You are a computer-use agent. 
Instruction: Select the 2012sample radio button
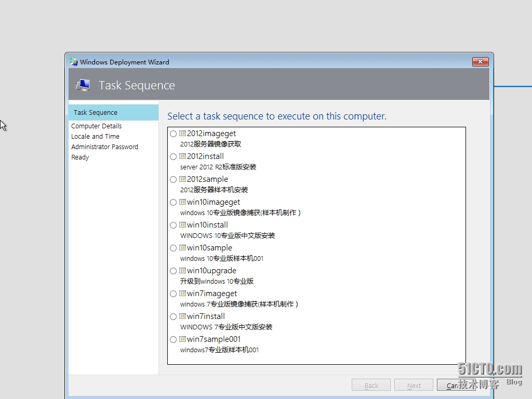(174, 179)
